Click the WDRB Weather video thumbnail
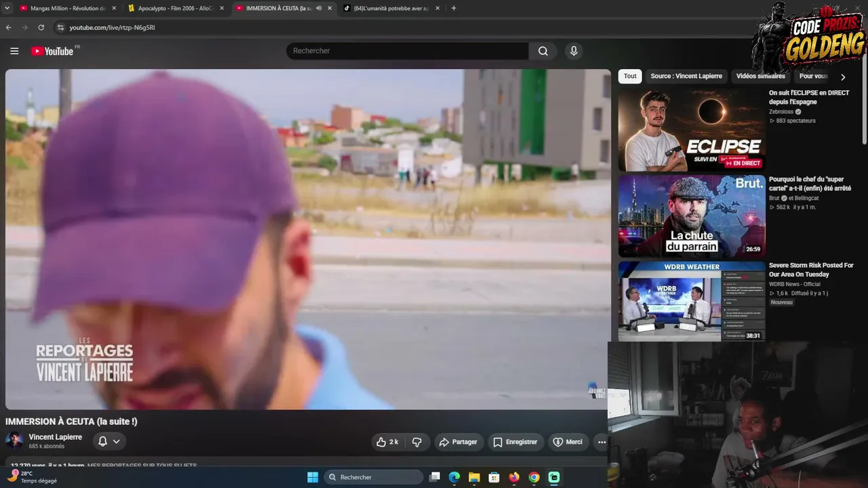868x488 pixels. tap(692, 301)
